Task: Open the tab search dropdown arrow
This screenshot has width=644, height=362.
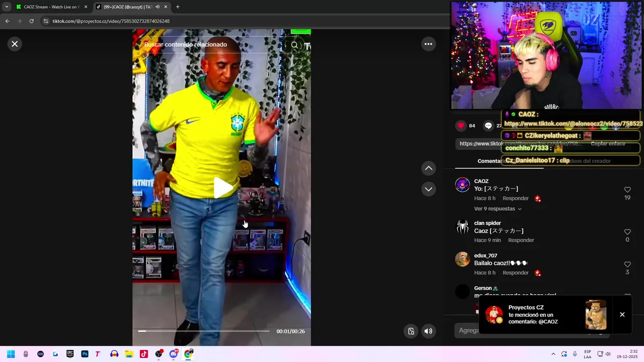Action: tap(7, 7)
